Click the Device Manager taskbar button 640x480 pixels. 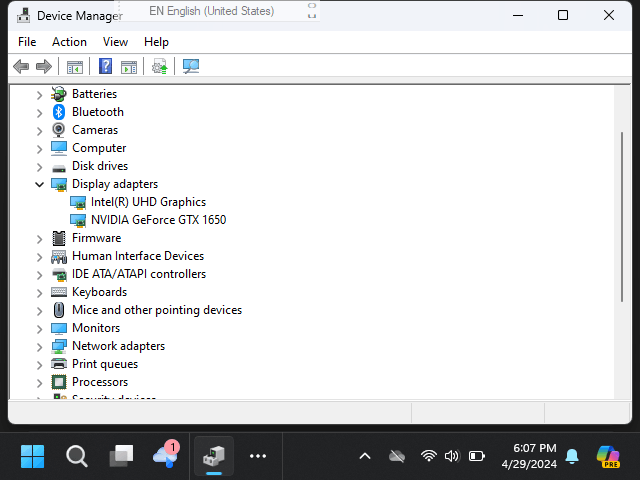(x=213, y=456)
